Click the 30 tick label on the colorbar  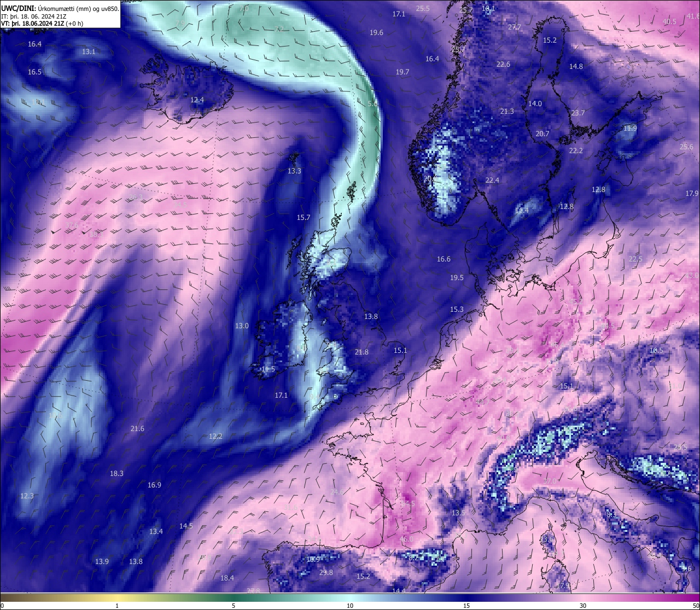click(583, 606)
